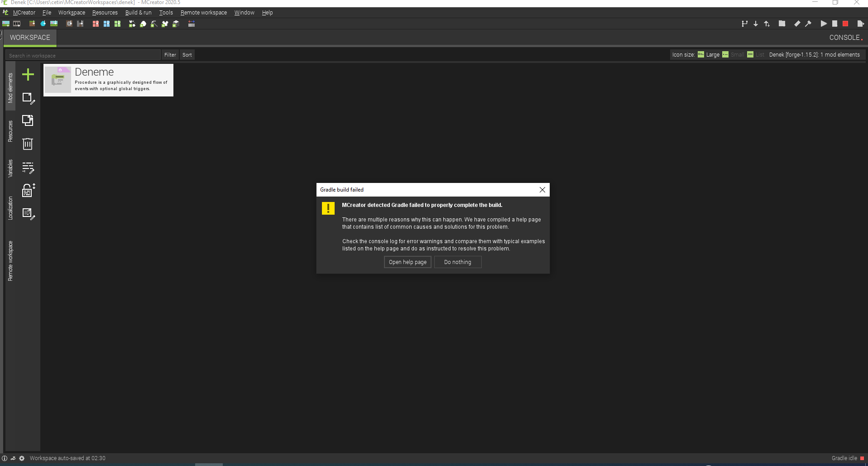Viewport: 868px width, 466px height.
Task: Switch to the WORKSPACE tab
Action: point(30,38)
